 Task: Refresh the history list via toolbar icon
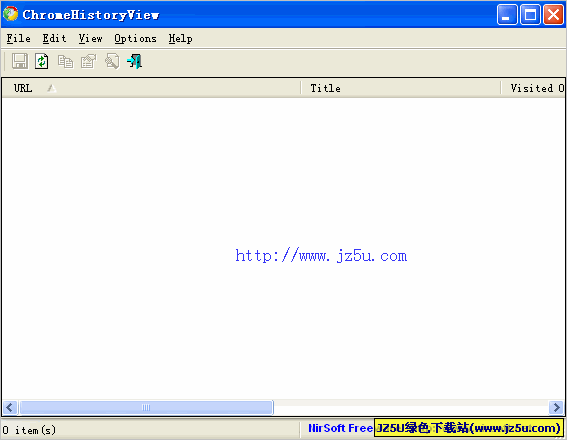(42, 61)
